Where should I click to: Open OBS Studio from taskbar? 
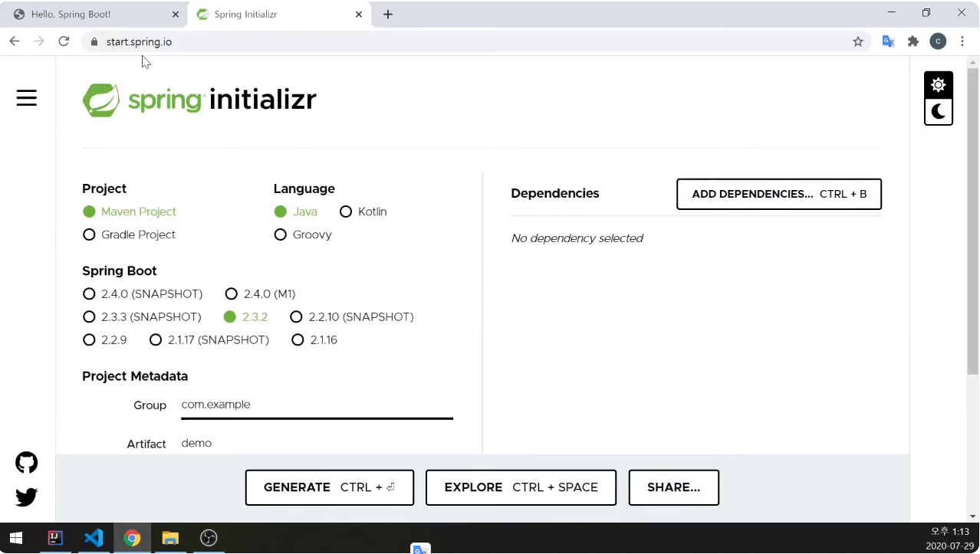point(209,538)
